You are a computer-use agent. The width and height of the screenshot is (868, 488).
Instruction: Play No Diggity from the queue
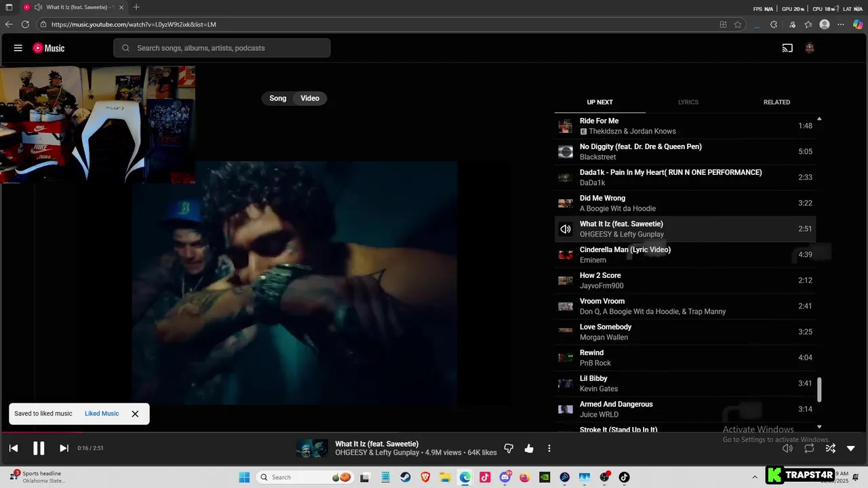tap(685, 152)
